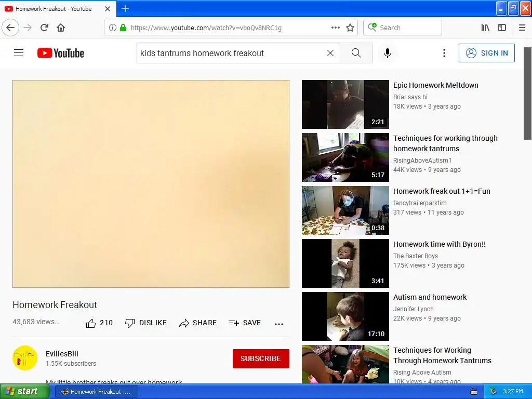Viewport: 532px width, 399px height.
Task: Open Homework freak out 1+1=Fun video thumbnail
Action: click(345, 210)
